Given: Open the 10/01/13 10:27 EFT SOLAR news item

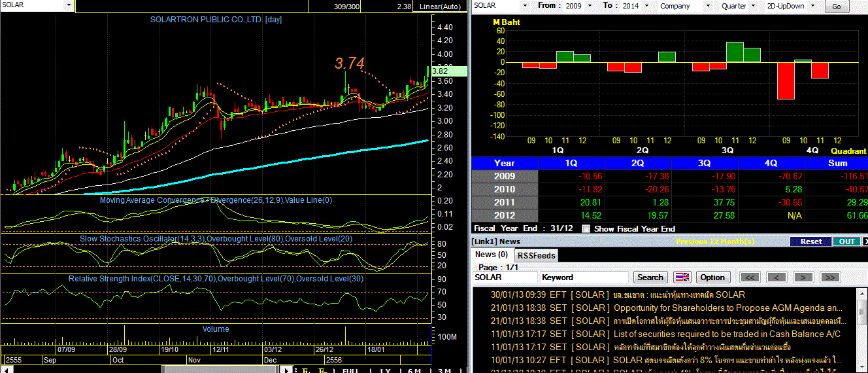Looking at the screenshot, I should click(x=668, y=360).
